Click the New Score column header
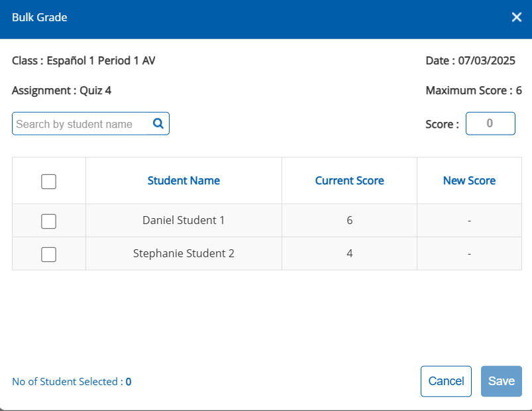The height and width of the screenshot is (411, 532). pos(469,180)
